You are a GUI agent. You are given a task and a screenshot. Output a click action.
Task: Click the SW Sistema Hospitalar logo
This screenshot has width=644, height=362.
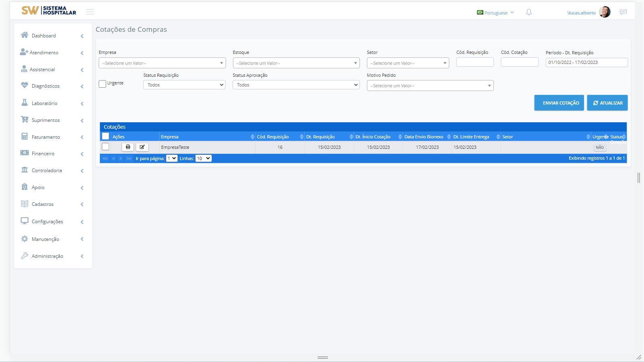click(x=49, y=10)
